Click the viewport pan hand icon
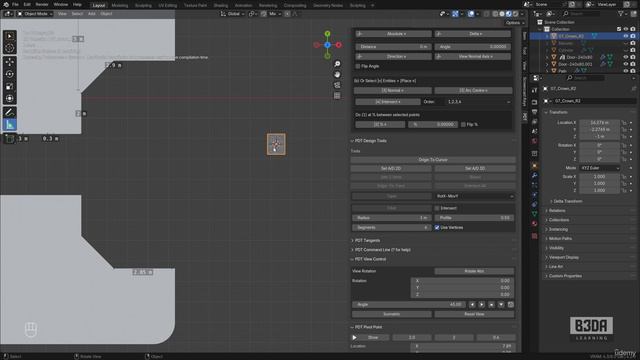The image size is (640, 360). [337, 75]
